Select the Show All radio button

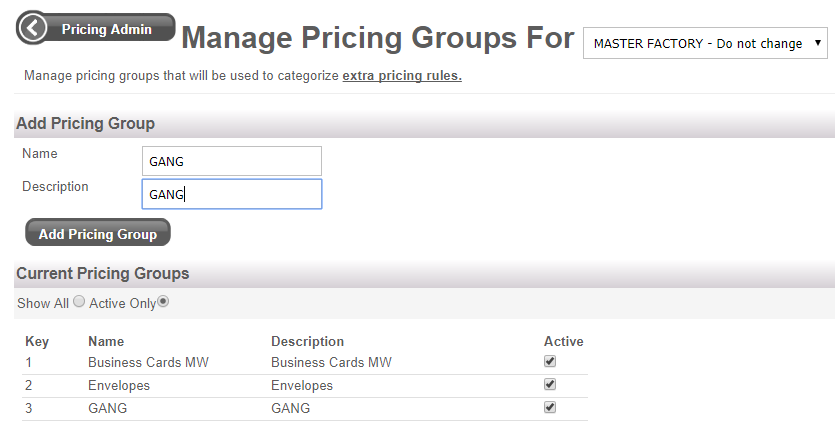[79, 302]
